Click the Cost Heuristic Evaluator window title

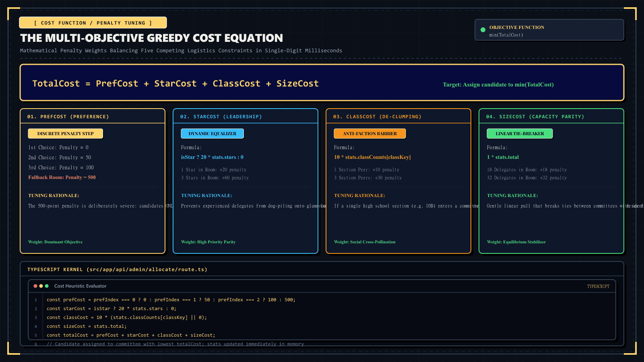tap(80, 286)
